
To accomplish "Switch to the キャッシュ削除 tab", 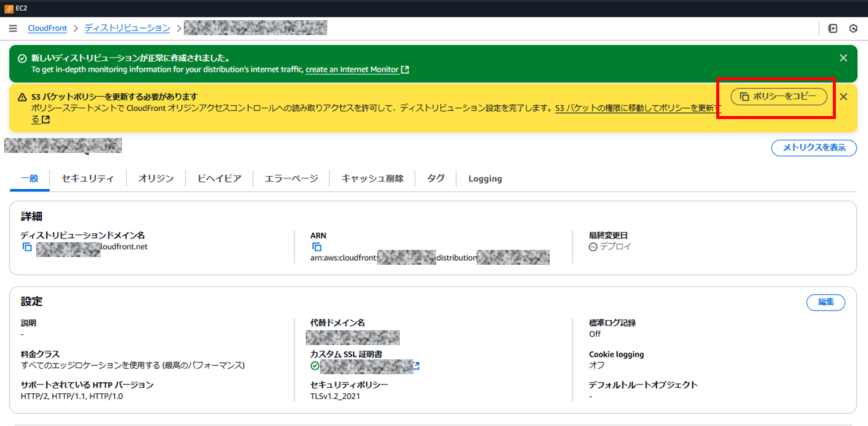I will tap(372, 178).
